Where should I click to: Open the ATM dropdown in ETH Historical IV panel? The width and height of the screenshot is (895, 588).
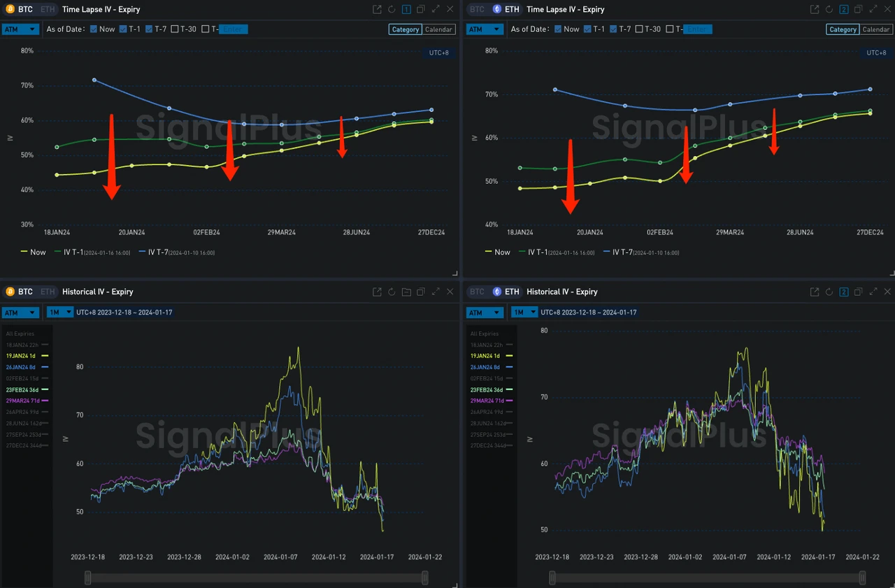click(x=485, y=313)
